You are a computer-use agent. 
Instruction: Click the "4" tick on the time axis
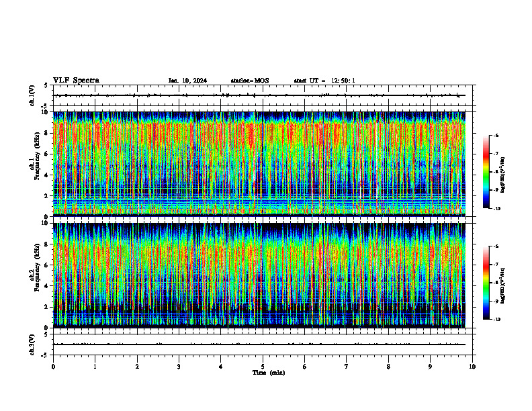click(x=221, y=367)
